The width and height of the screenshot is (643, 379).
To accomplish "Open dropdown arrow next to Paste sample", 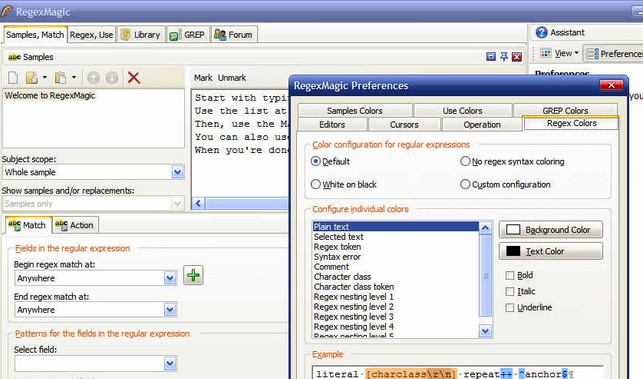I will tap(74, 77).
